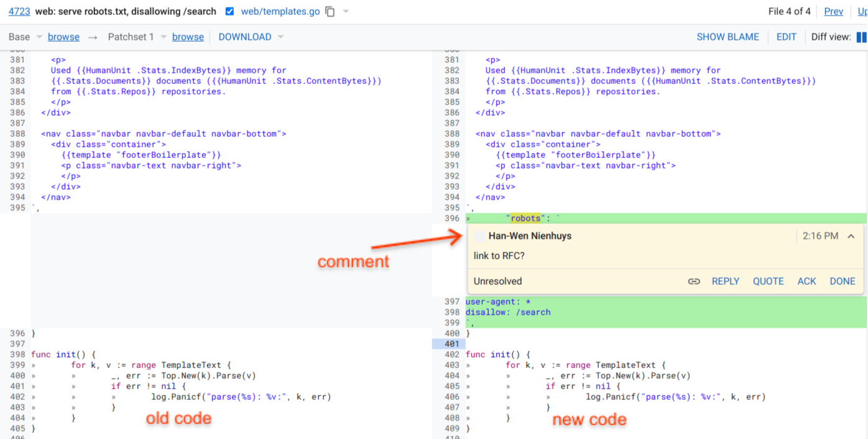
Task: Collapse the 'link to RFC?' comment
Action: [852, 236]
